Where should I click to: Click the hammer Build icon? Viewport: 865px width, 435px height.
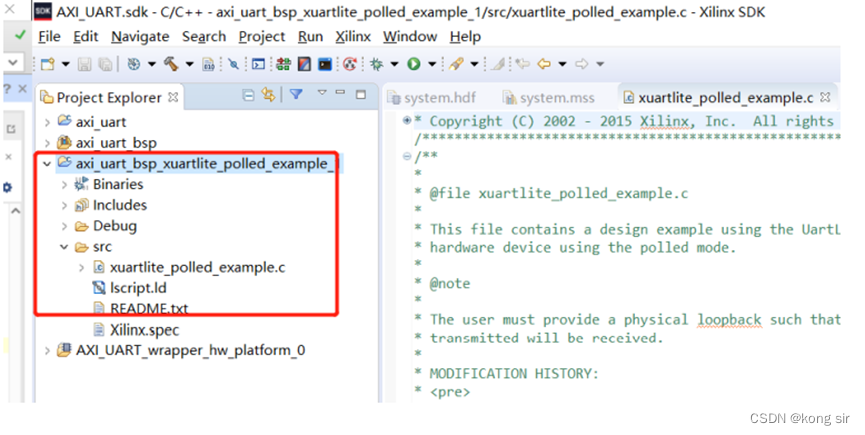click(170, 64)
